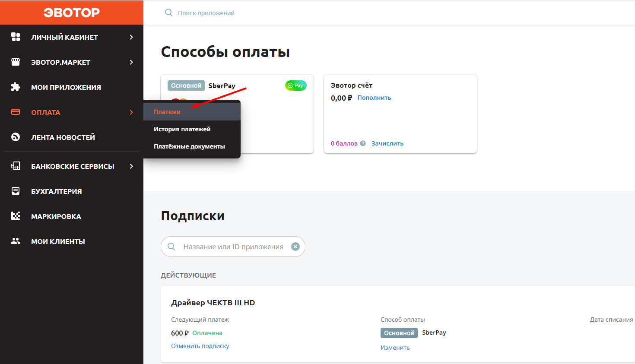Click the Драйвер ЧЕКТВ III HD title
The height and width of the screenshot is (364, 635).
pos(213,303)
